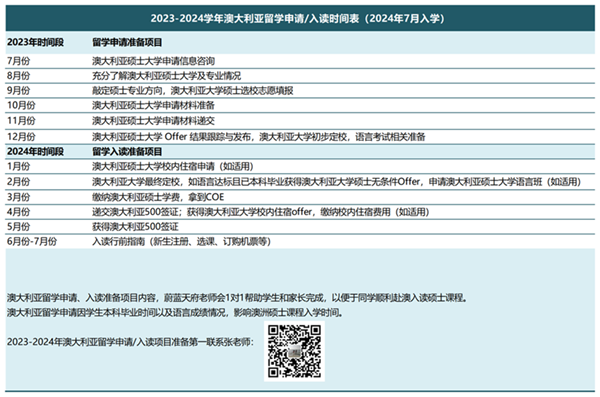This screenshot has width=600, height=397.
Task: Select '澳大利亚硕士大学申请材料递交' cell
Action: click(x=153, y=121)
